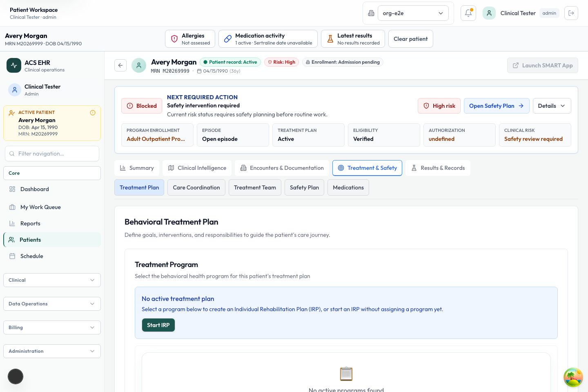Image resolution: width=588 pixels, height=392 pixels.
Task: Click the back arrow beside patient name
Action: click(120, 65)
